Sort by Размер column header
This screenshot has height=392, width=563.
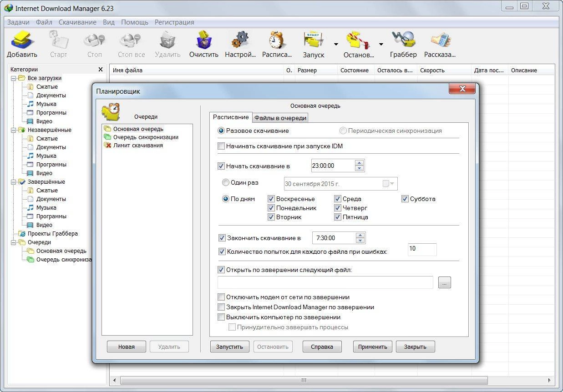(316, 70)
